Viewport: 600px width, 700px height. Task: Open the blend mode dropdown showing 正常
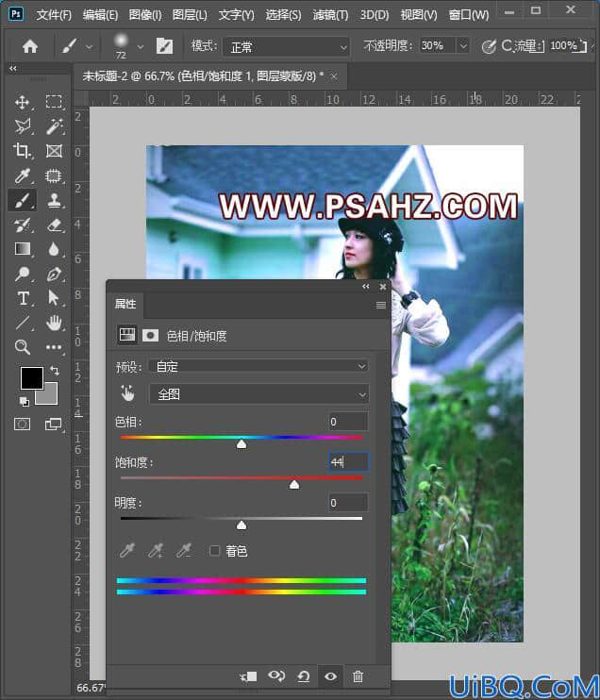(x=286, y=46)
